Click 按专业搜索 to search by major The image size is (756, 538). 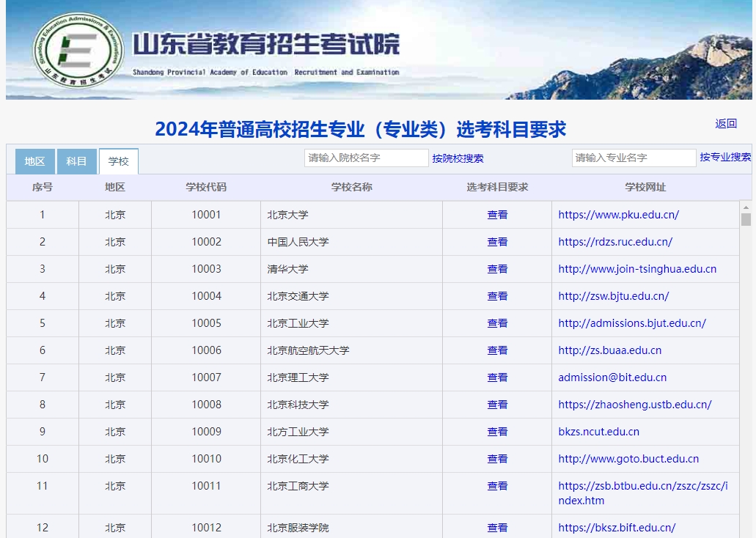pos(726,158)
